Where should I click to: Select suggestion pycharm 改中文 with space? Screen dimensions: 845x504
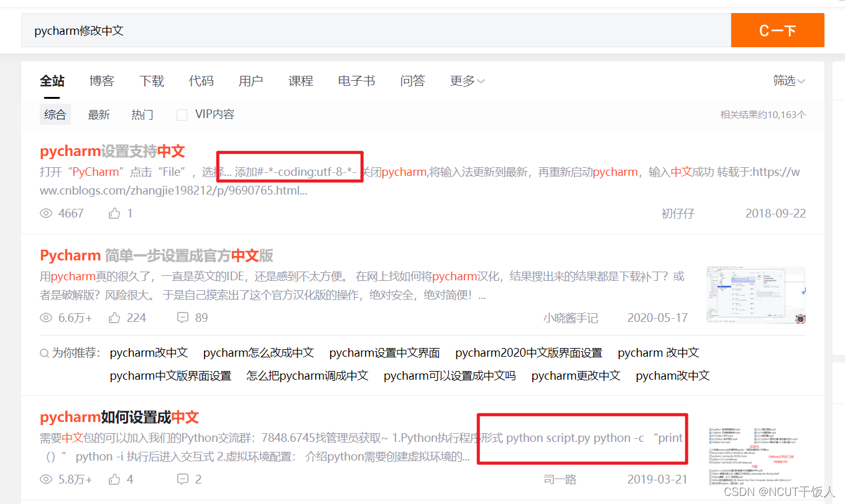coord(658,353)
